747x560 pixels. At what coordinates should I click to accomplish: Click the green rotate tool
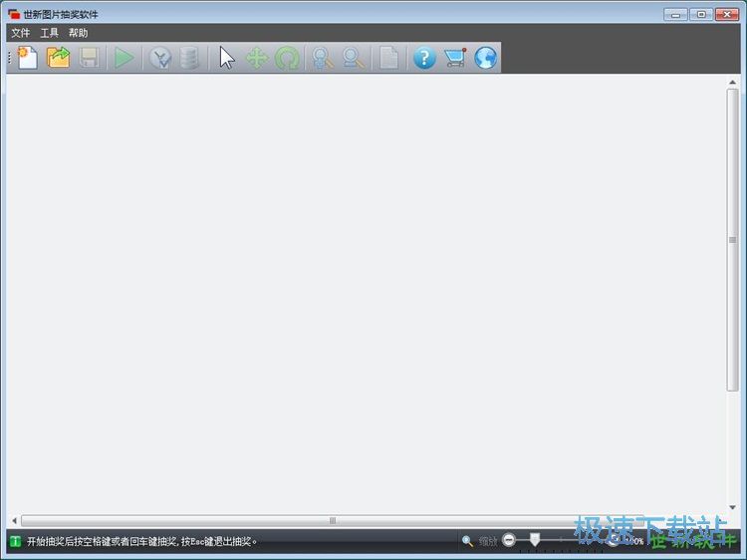tap(287, 58)
